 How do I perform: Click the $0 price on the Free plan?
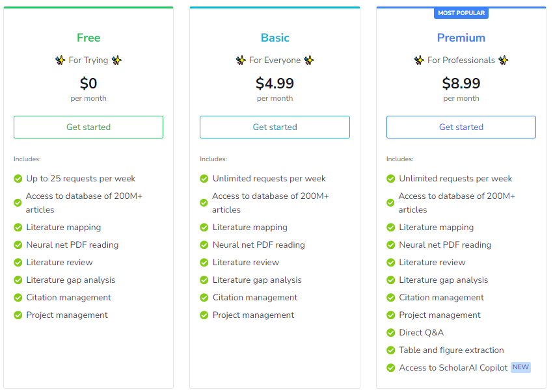[88, 83]
